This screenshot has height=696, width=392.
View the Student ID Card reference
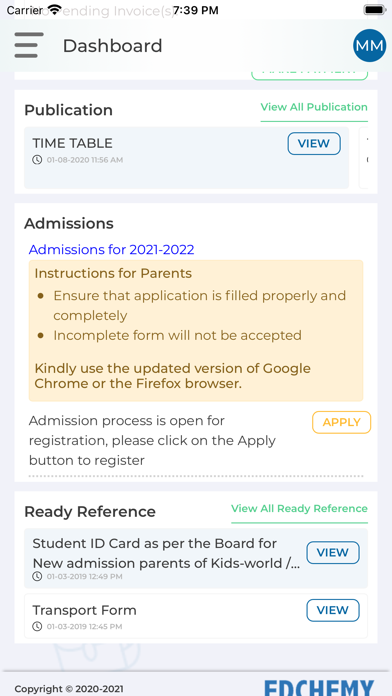(x=333, y=553)
